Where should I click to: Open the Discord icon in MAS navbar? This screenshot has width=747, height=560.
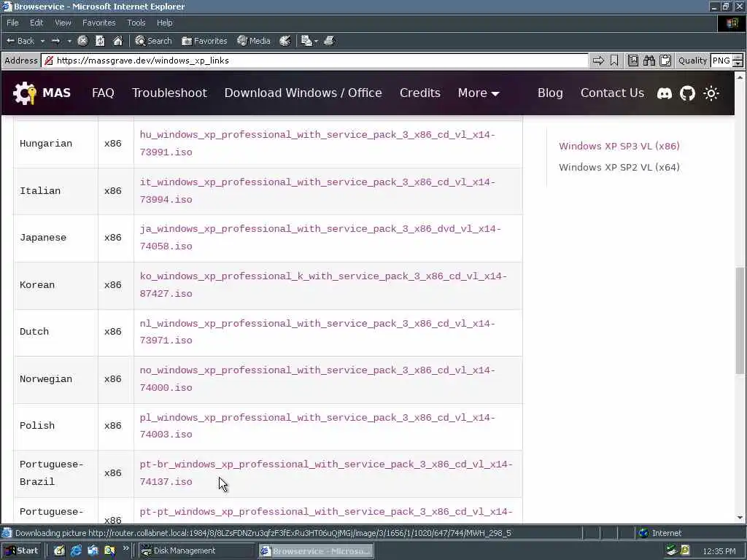point(665,93)
